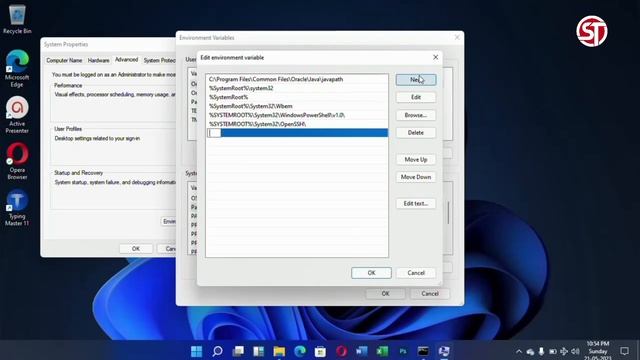This screenshot has width=640, height=360.
Task: Switch to System Protection tab in System Properties
Action: pos(159,60)
